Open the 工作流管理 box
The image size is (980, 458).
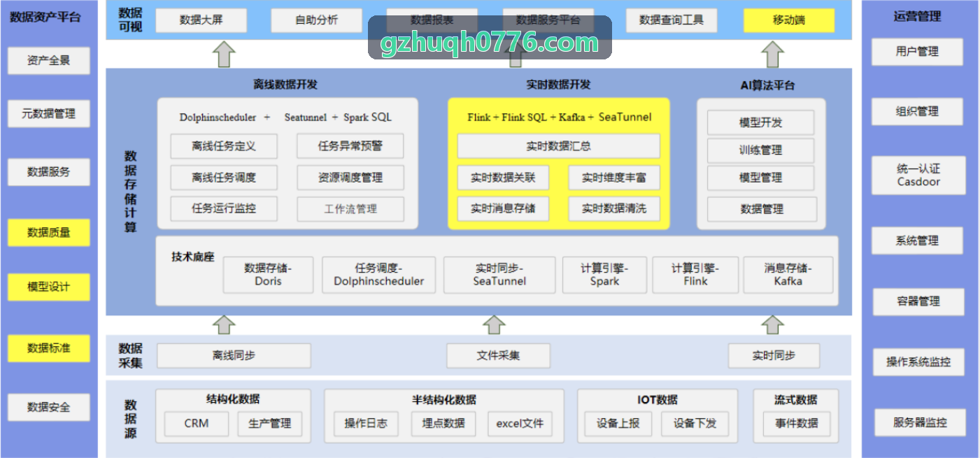tap(350, 209)
